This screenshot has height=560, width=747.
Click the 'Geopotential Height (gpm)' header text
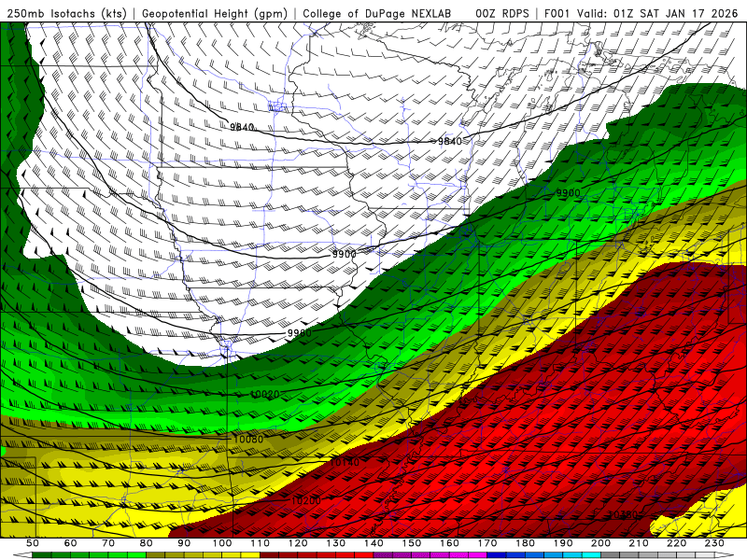tap(215, 13)
